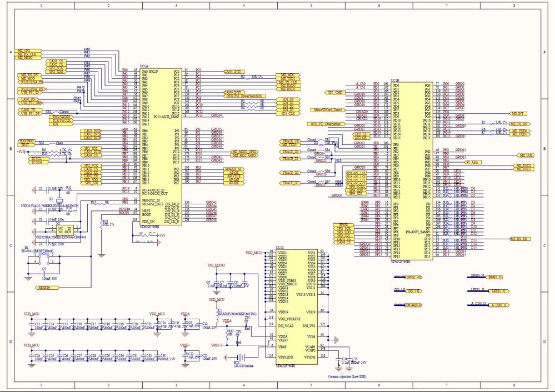Image resolution: width=555 pixels, height=392 pixels.
Task: Select crystal X1 symbol
Action: pos(59,200)
